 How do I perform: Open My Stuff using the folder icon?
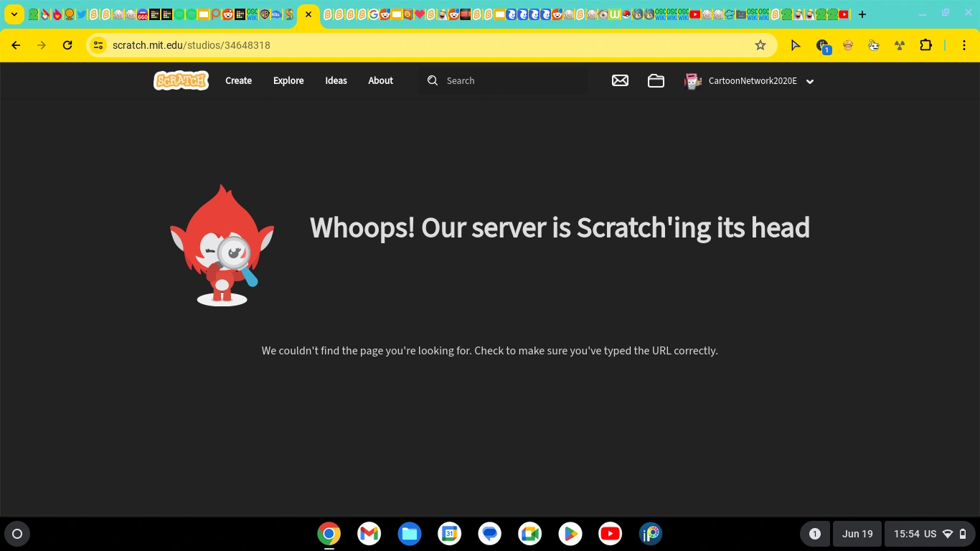pos(656,80)
